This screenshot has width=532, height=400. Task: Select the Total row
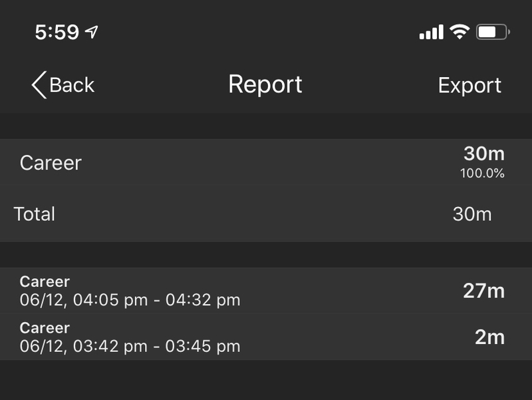pyautogui.click(x=266, y=214)
